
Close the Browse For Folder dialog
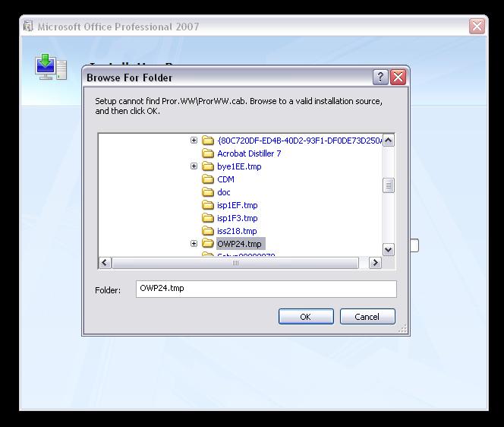(398, 77)
